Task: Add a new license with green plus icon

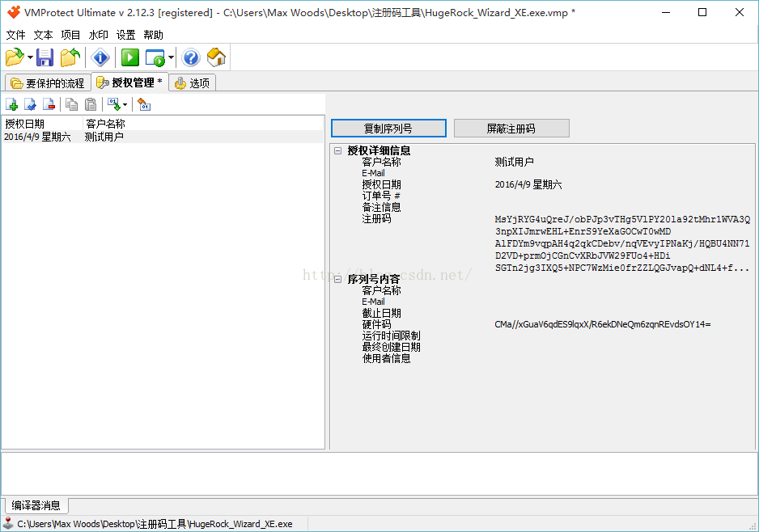Action: (x=11, y=104)
